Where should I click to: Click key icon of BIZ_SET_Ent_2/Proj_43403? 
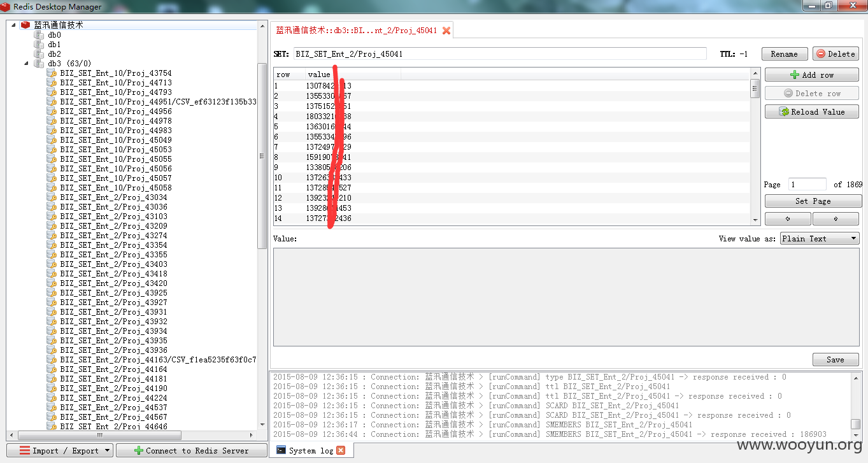[x=52, y=264]
